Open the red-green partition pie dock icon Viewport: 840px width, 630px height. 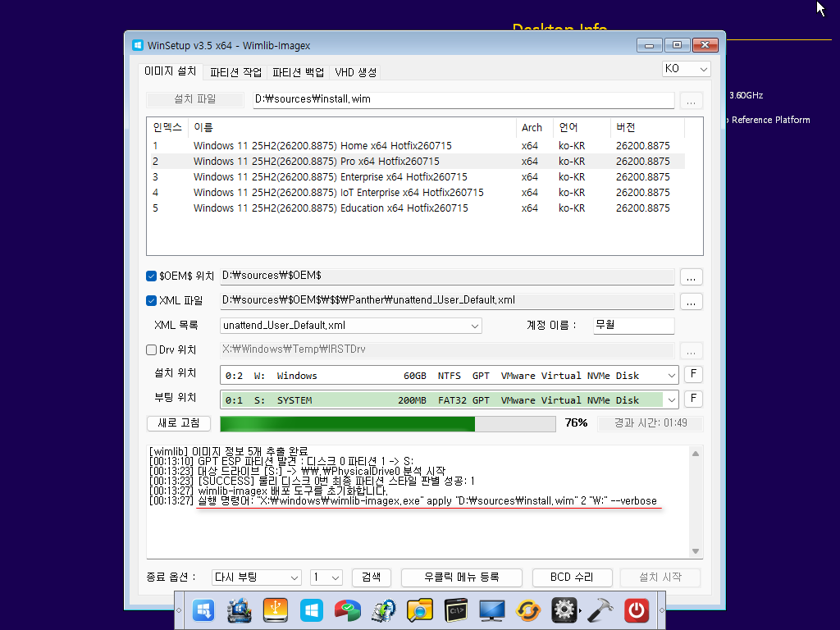(x=348, y=610)
